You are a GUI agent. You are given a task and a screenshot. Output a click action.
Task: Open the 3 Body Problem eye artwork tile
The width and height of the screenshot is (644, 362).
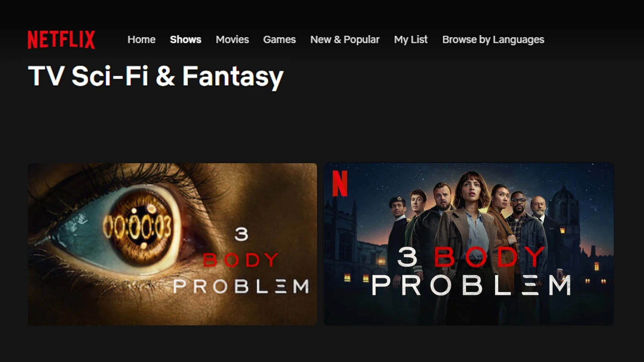172,244
